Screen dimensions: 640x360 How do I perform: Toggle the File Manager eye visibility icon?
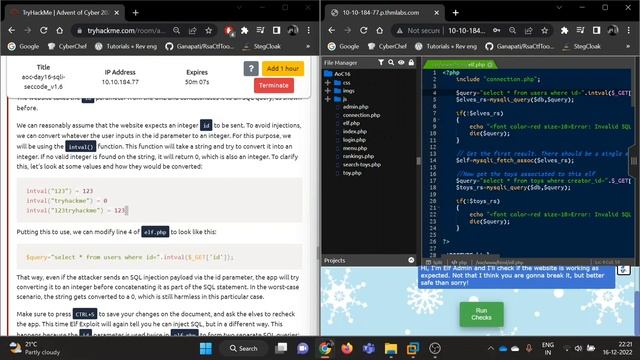(x=401, y=62)
